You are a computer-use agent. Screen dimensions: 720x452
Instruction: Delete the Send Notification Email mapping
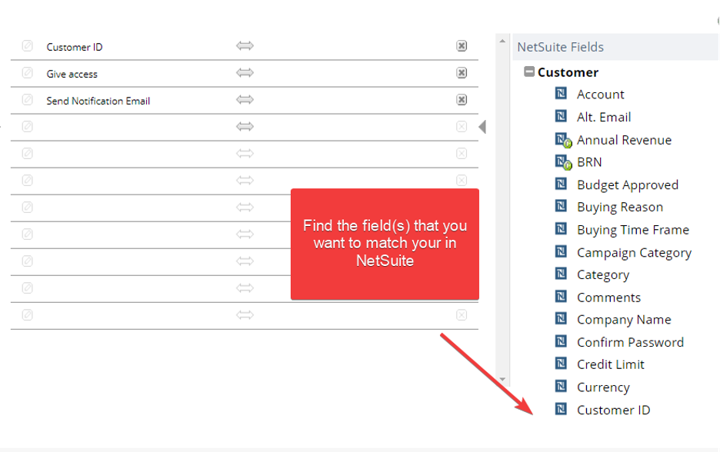(x=461, y=100)
